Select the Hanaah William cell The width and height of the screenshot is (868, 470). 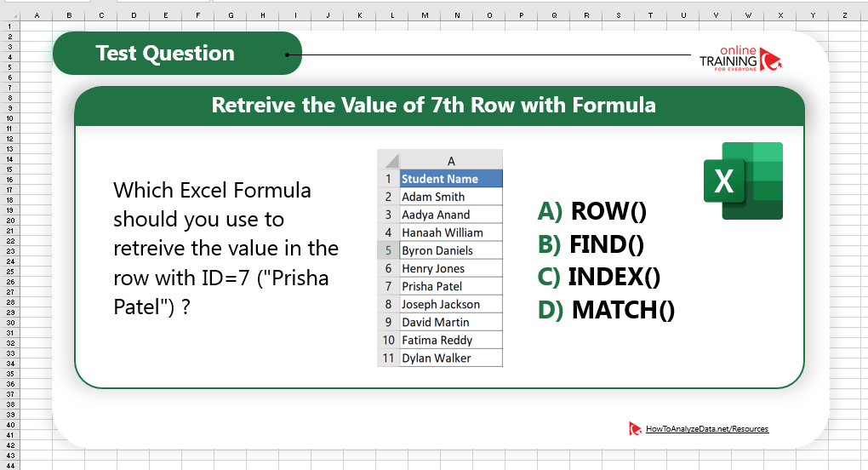(451, 232)
